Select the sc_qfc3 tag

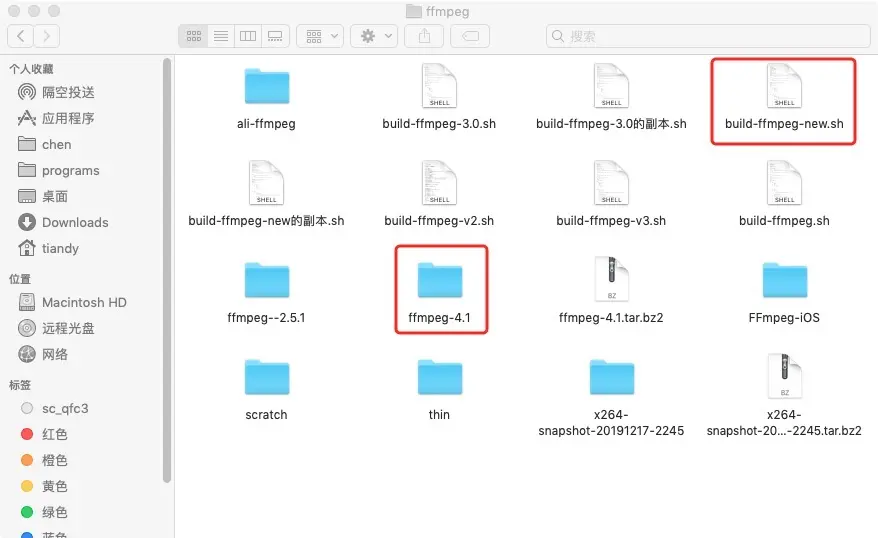[54, 408]
